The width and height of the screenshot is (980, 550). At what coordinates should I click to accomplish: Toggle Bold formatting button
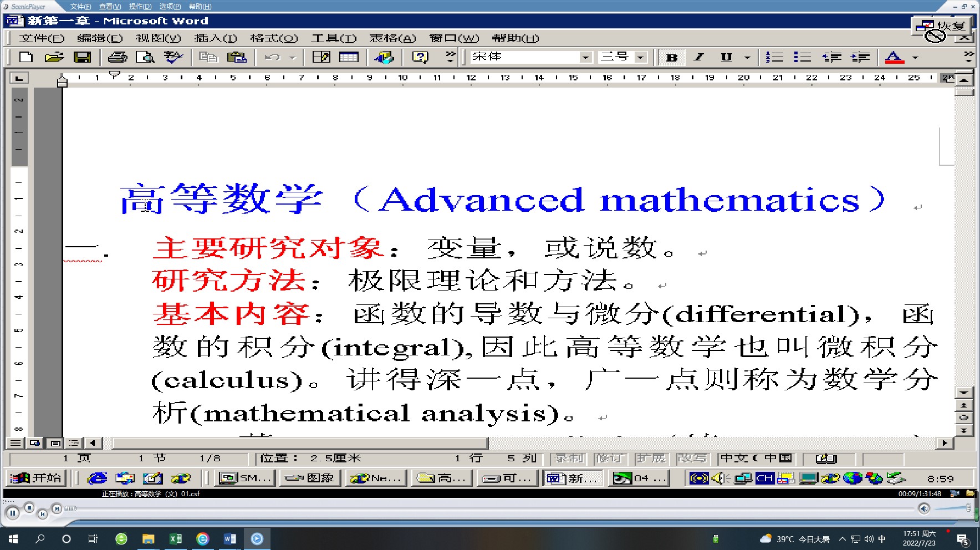pyautogui.click(x=672, y=57)
